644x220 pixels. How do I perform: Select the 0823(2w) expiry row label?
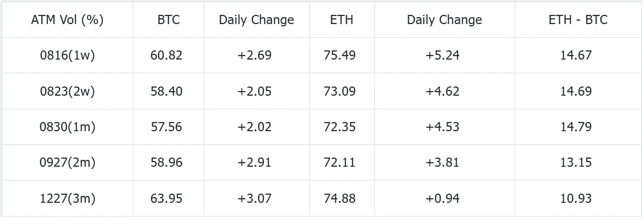(x=67, y=91)
